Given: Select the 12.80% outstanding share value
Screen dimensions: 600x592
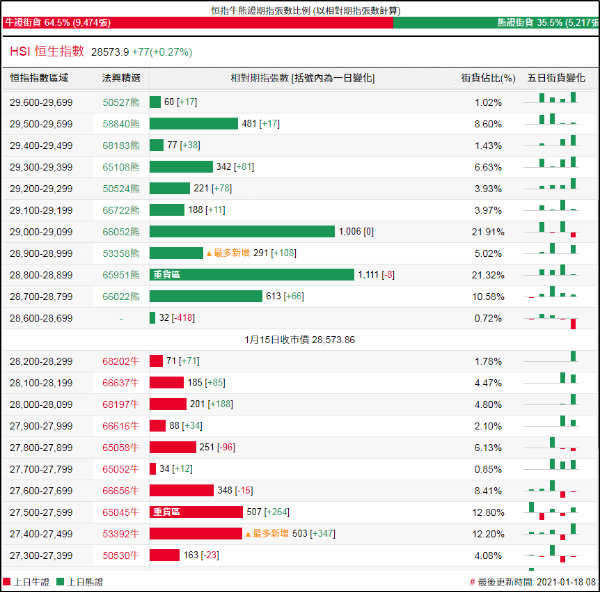Looking at the screenshot, I should click(488, 512).
